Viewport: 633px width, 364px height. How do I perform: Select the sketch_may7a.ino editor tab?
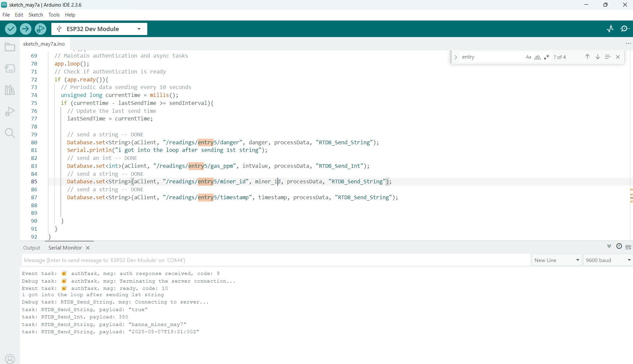(44, 44)
